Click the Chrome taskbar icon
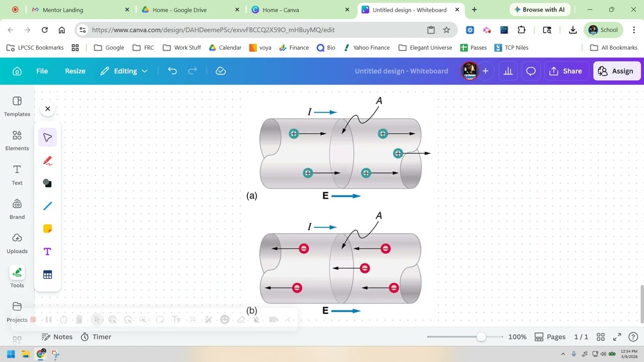The width and height of the screenshot is (644, 362). (x=41, y=354)
